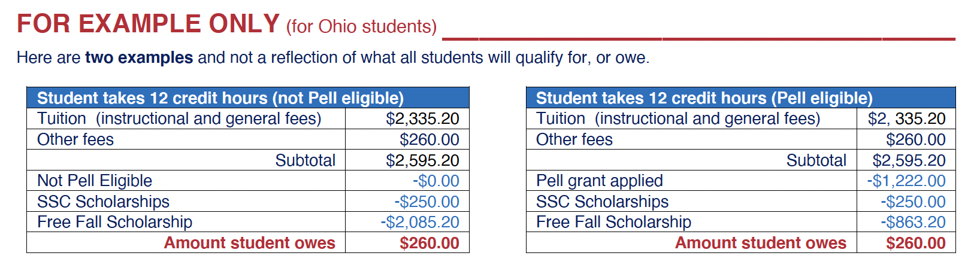Click "Other fees" label in left table
980x274 pixels.
click(75, 139)
